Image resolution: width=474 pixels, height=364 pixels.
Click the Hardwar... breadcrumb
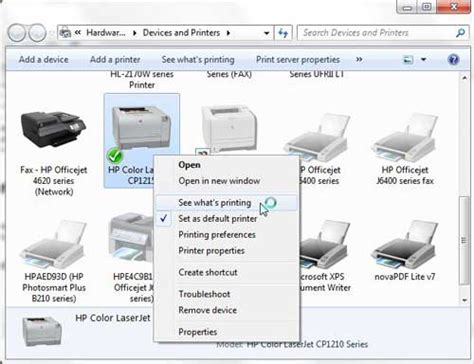[x=106, y=33]
